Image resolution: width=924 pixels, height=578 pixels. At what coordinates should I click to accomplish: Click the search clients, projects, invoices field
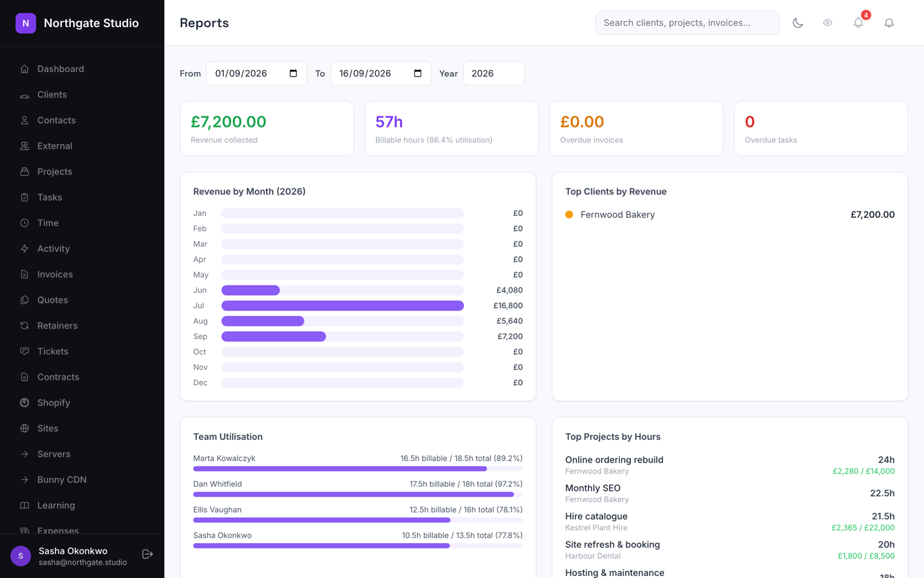pyautogui.click(x=688, y=22)
